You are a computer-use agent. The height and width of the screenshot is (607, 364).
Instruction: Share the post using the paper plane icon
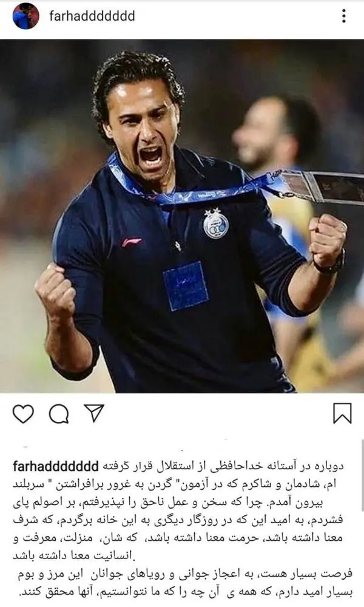(x=95, y=413)
